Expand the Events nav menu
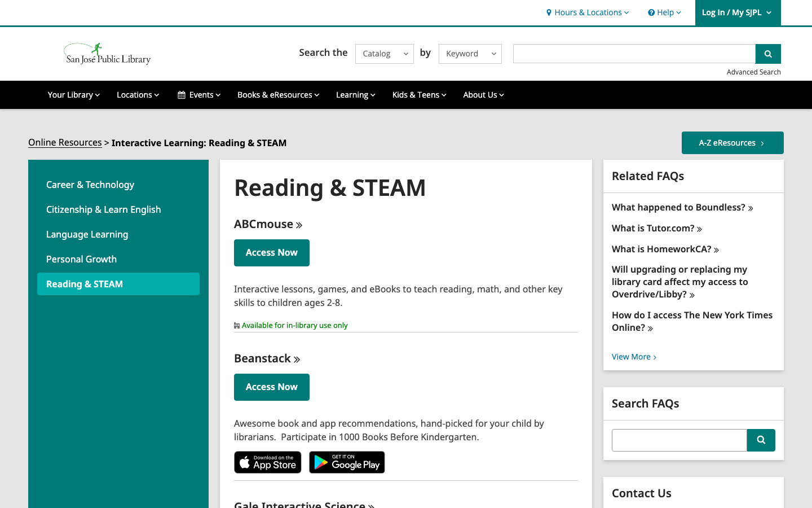This screenshot has height=508, width=812. pyautogui.click(x=199, y=95)
